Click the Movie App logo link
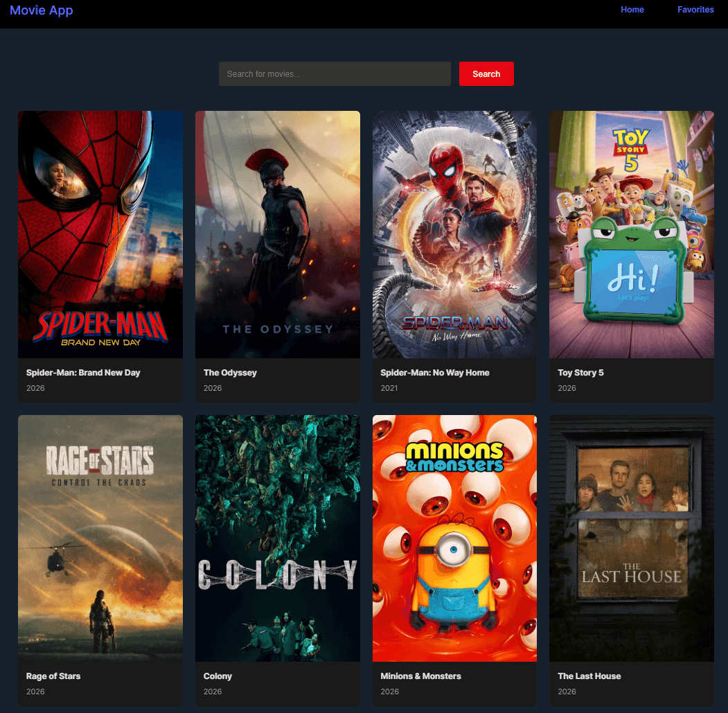This screenshot has height=713, width=728. (x=42, y=10)
